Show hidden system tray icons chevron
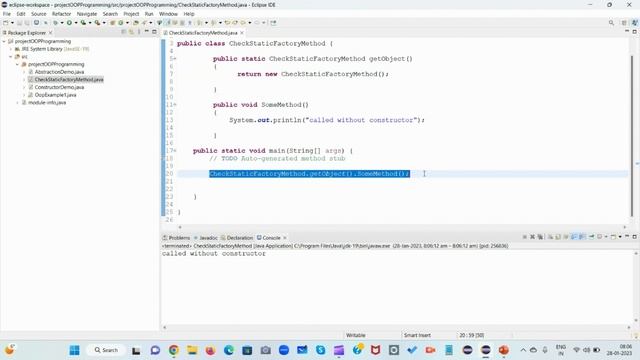The image size is (640, 360). [x=523, y=350]
